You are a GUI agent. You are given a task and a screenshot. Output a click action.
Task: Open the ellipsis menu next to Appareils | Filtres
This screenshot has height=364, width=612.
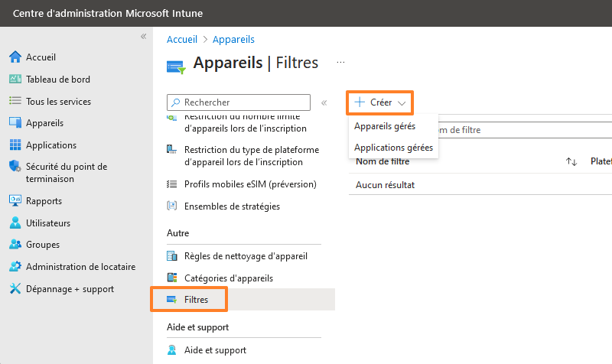340,63
